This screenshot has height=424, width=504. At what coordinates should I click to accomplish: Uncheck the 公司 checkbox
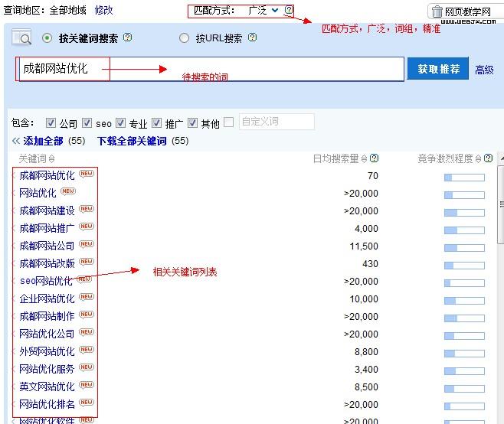pyautogui.click(x=51, y=123)
